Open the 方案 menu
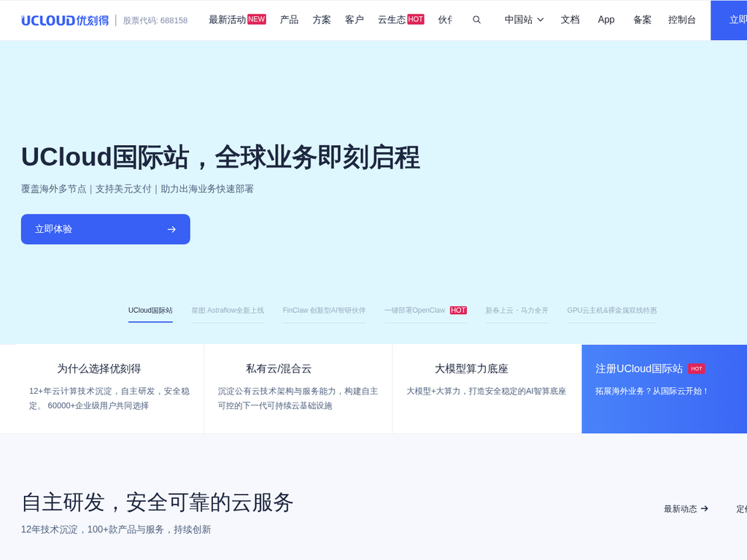747x560 pixels. tap(322, 20)
